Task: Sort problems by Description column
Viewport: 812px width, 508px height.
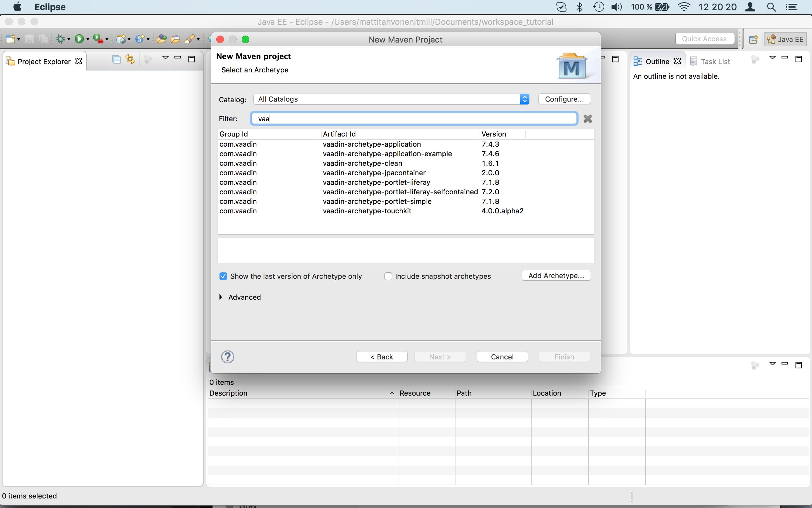Action: pyautogui.click(x=303, y=393)
